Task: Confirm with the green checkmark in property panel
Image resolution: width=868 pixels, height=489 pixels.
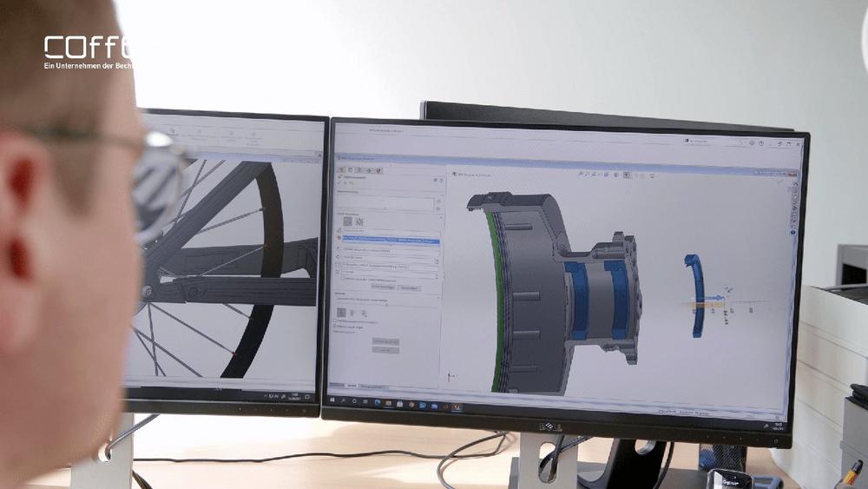Action: 341,184
